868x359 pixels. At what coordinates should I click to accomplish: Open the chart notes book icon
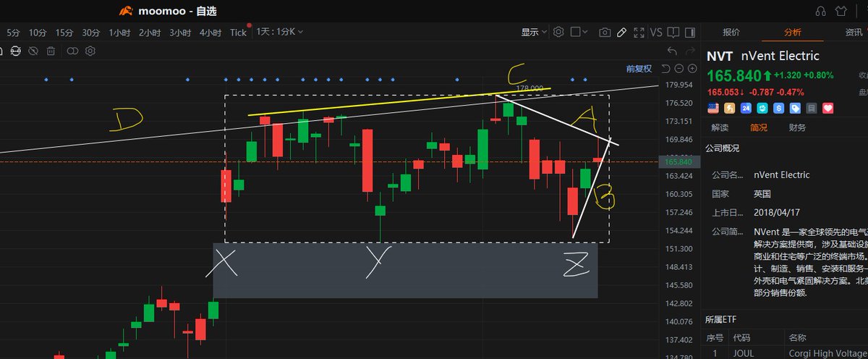[x=672, y=32]
